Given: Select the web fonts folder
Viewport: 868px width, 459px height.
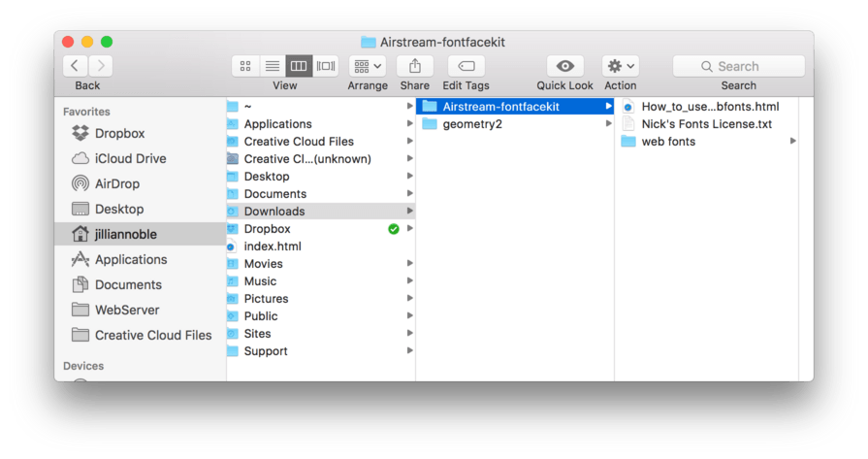Looking at the screenshot, I should 706,141.
